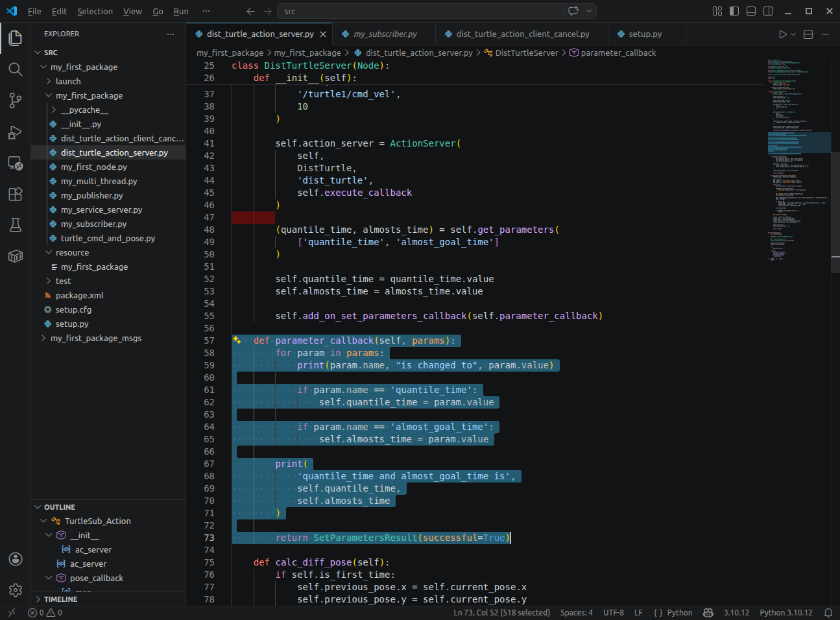
Task: Toggle the Secondary Side Bar visibility
Action: pyautogui.click(x=768, y=11)
